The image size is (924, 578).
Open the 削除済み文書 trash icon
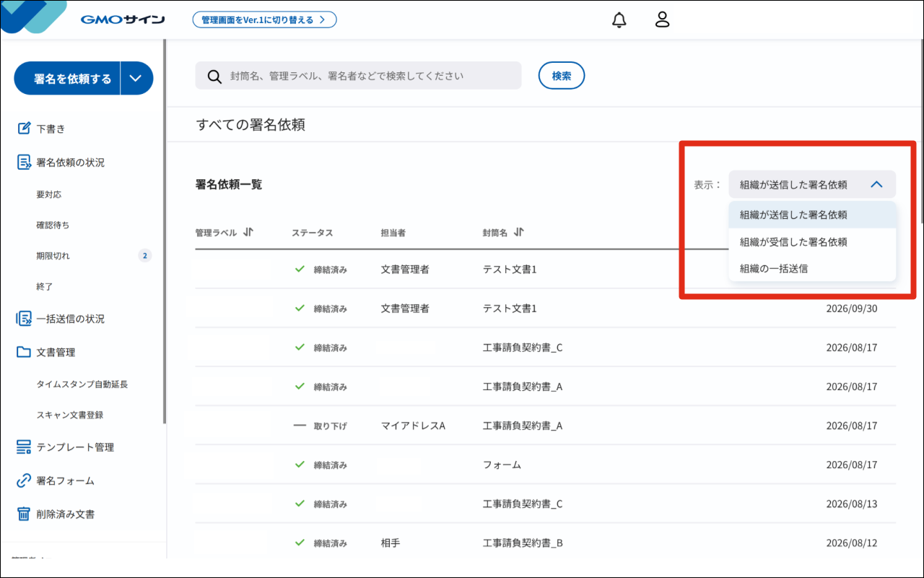tap(24, 514)
